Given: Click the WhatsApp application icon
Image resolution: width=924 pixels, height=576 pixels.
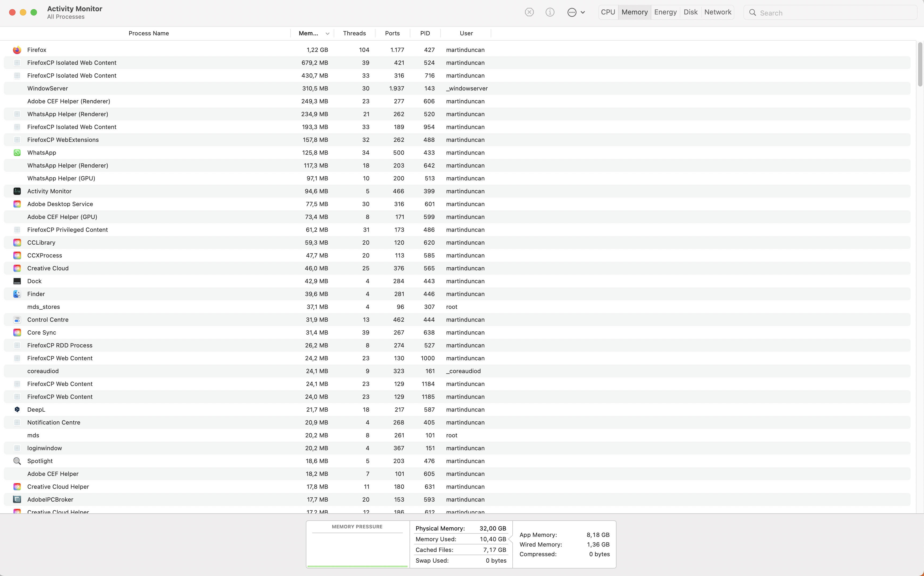Looking at the screenshot, I should pyautogui.click(x=17, y=153).
